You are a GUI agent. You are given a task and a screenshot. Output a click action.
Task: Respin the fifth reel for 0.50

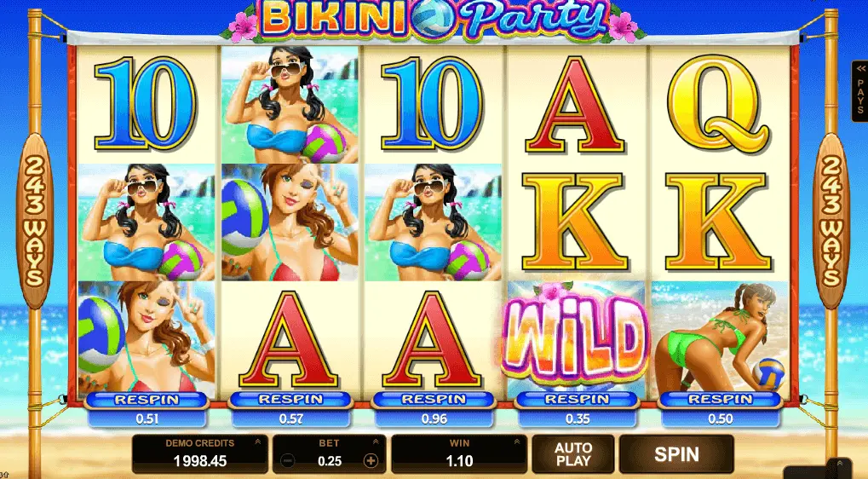point(721,409)
